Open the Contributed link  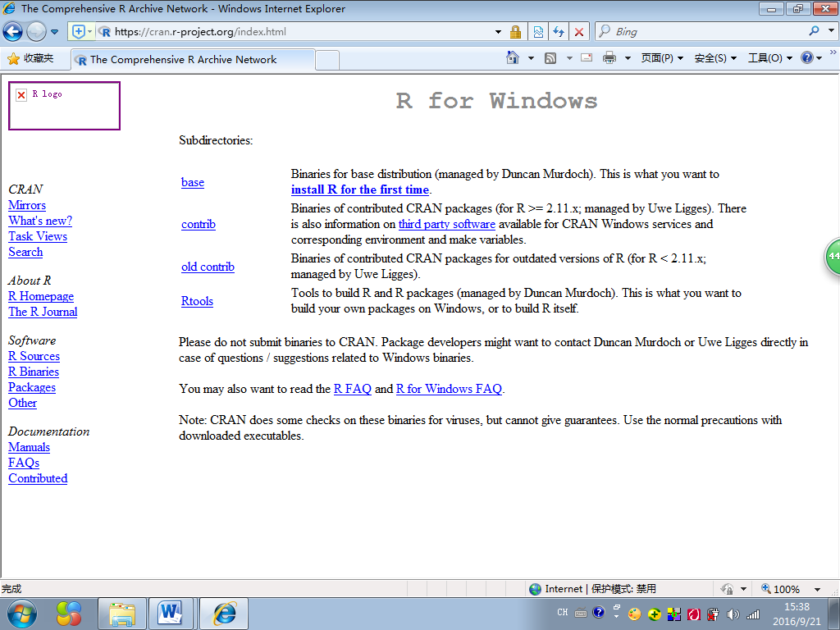pos(38,478)
